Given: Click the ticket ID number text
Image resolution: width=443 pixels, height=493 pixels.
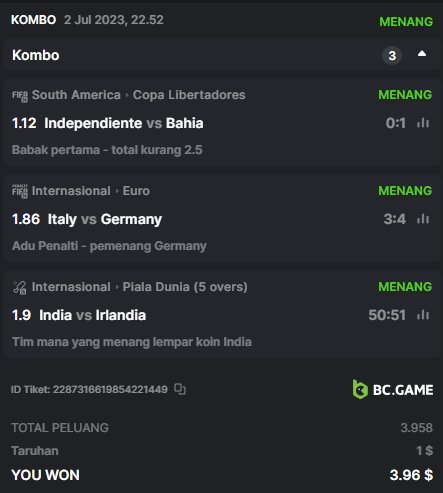Looking at the screenshot, I should (x=110, y=389).
